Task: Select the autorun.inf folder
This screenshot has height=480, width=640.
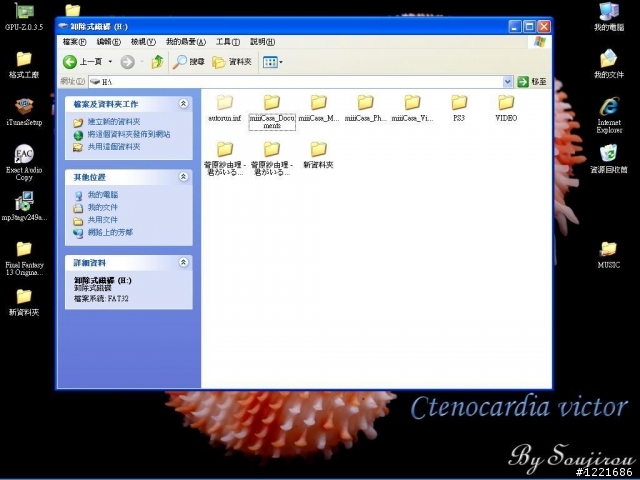Action: tap(224, 108)
